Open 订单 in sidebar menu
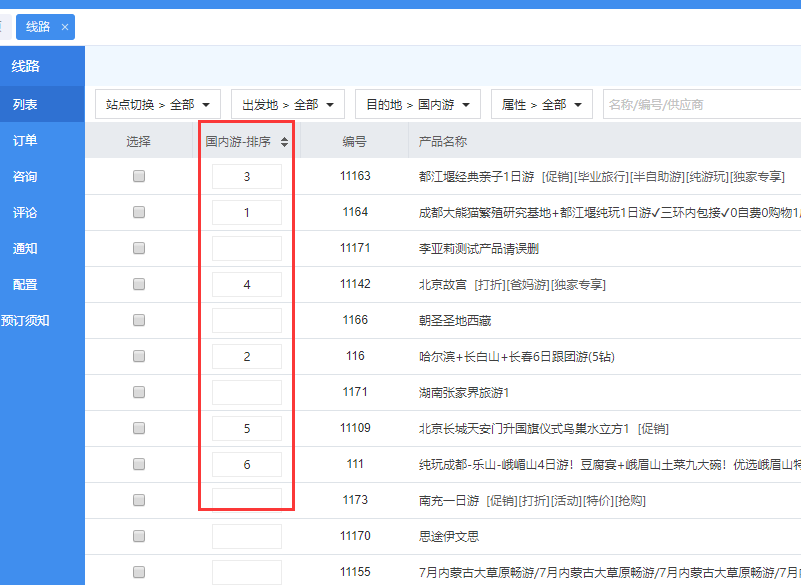This screenshot has height=585, width=801. point(26,140)
